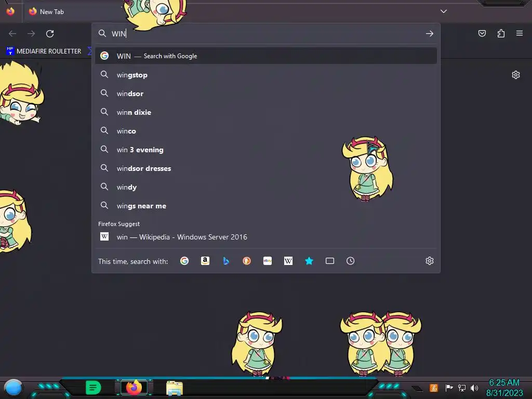The image size is (532, 399).
Task: Choose the wingstop suggestion
Action: point(266,75)
